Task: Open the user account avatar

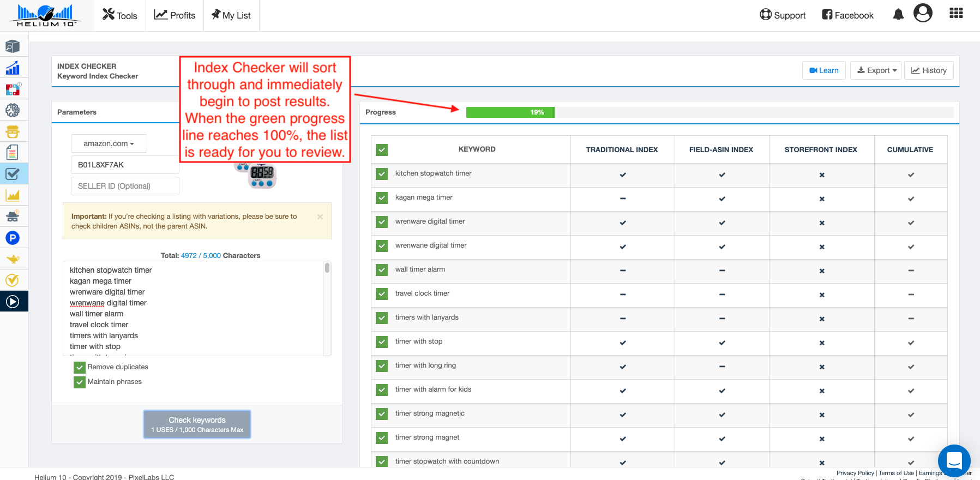Action: tap(923, 13)
